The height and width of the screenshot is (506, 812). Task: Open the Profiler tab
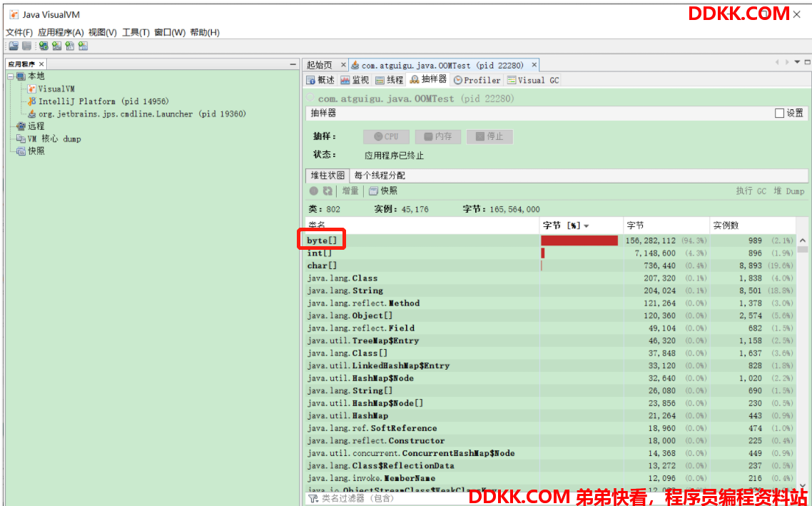[477, 80]
